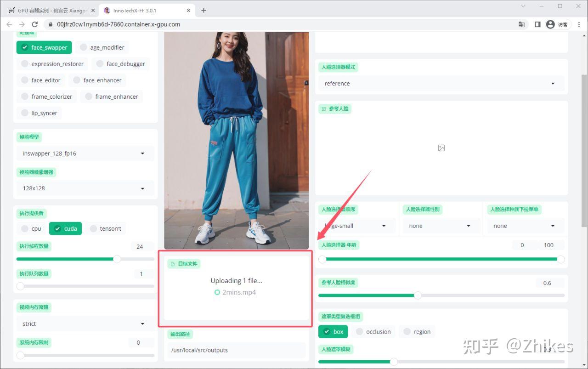Click the age maximum value field 100

[x=551, y=245]
